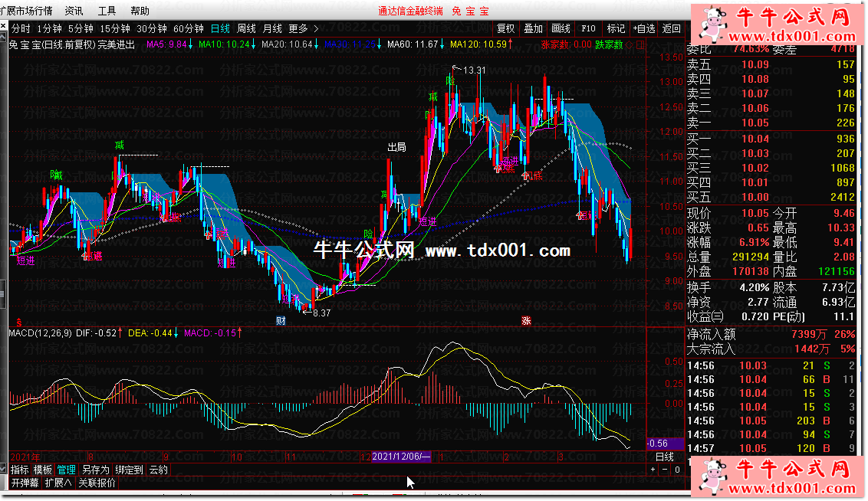868x501 pixels.
Task: Click the 换手 4.20% value
Action: (x=754, y=287)
